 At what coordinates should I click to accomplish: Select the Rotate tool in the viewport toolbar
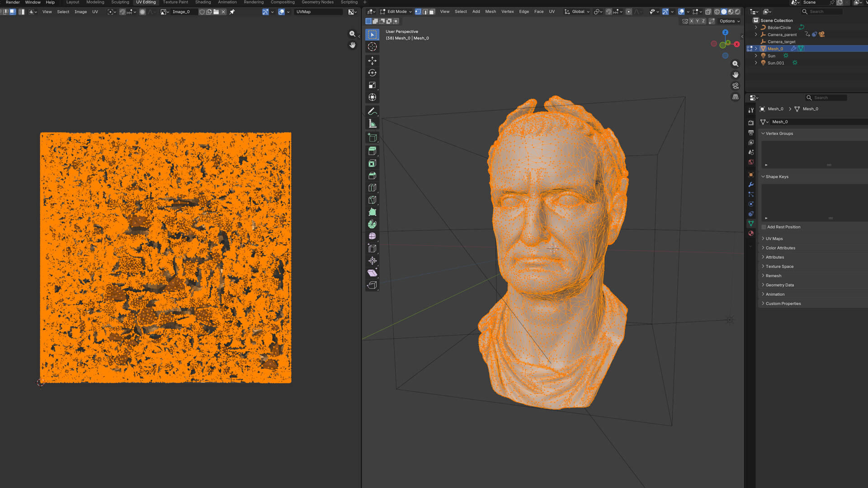[372, 73]
